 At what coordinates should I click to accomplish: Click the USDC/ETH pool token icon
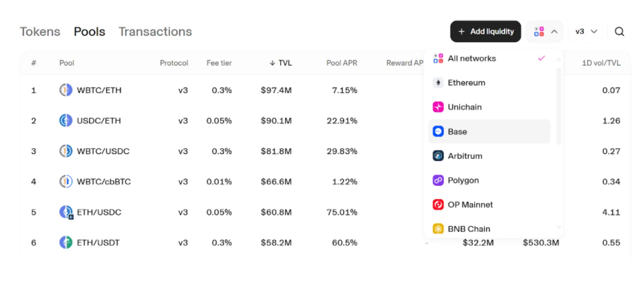click(66, 121)
